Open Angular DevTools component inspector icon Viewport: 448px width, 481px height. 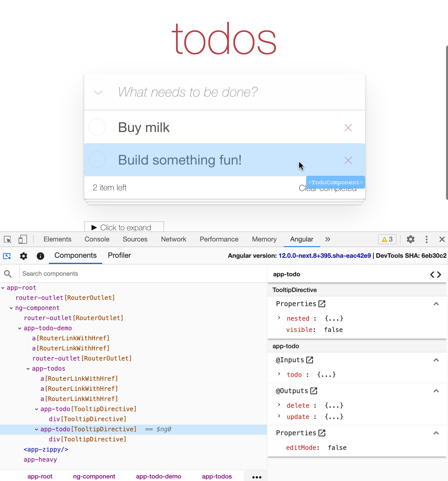[x=7, y=256]
